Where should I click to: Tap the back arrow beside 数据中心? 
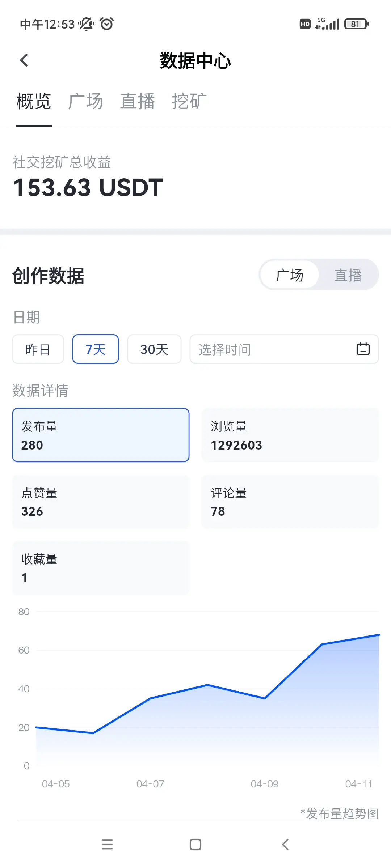pos(24,60)
